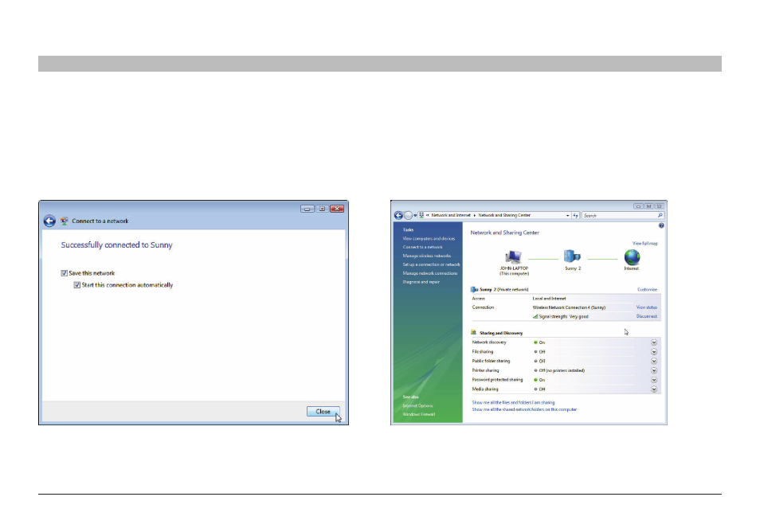Click Network and Sharing Center breadcrumb

tap(504, 215)
